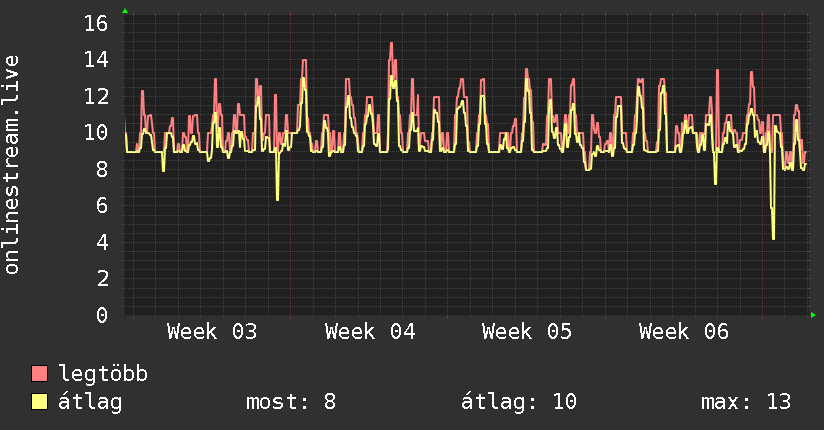
Task: Select the átlag legend label beside the yellow swatch
Action: (90, 403)
